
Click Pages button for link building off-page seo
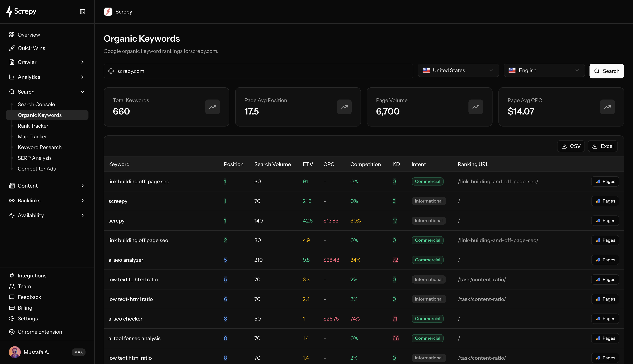[605, 181]
